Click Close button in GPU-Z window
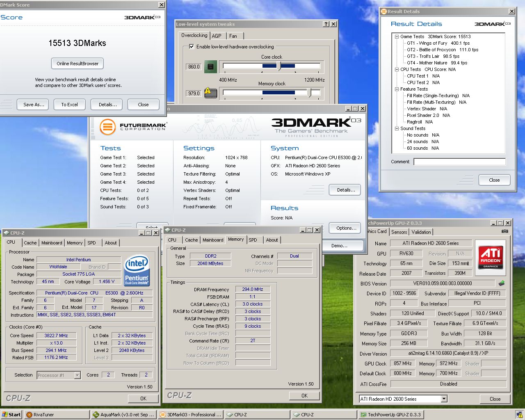The width and height of the screenshot is (525, 420). pos(495,399)
